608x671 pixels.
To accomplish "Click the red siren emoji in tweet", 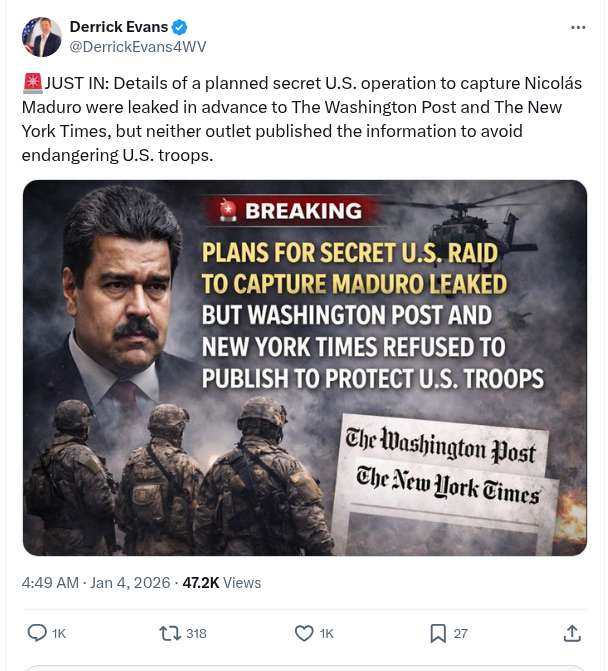I will coord(32,84).
